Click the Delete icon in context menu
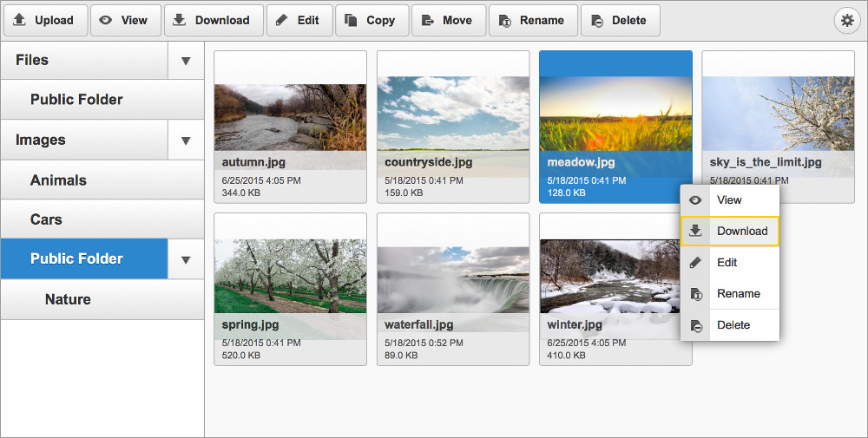This screenshot has width=868, height=438. (x=695, y=325)
